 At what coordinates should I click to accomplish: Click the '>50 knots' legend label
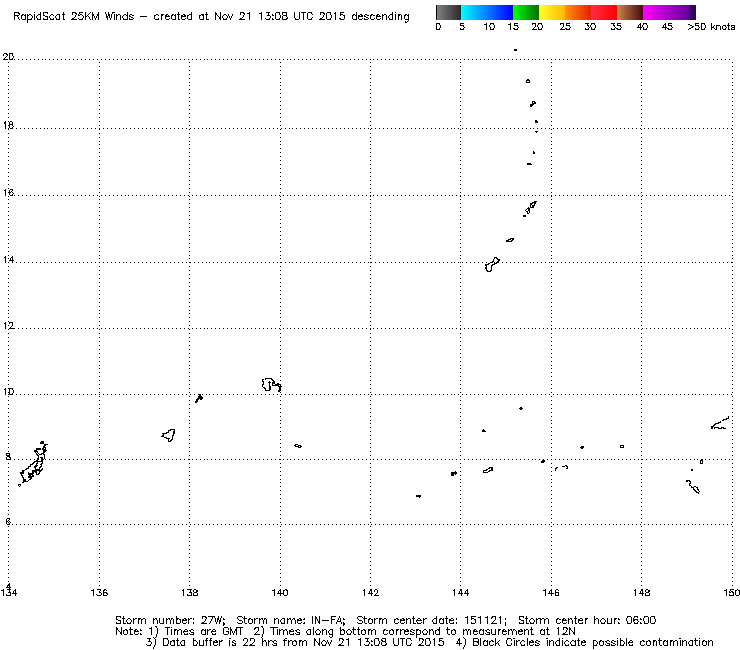711,27
